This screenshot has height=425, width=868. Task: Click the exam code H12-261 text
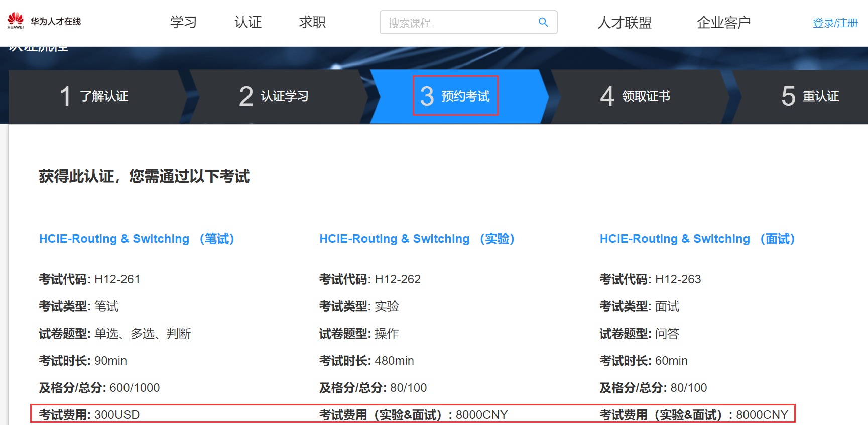[x=117, y=279]
